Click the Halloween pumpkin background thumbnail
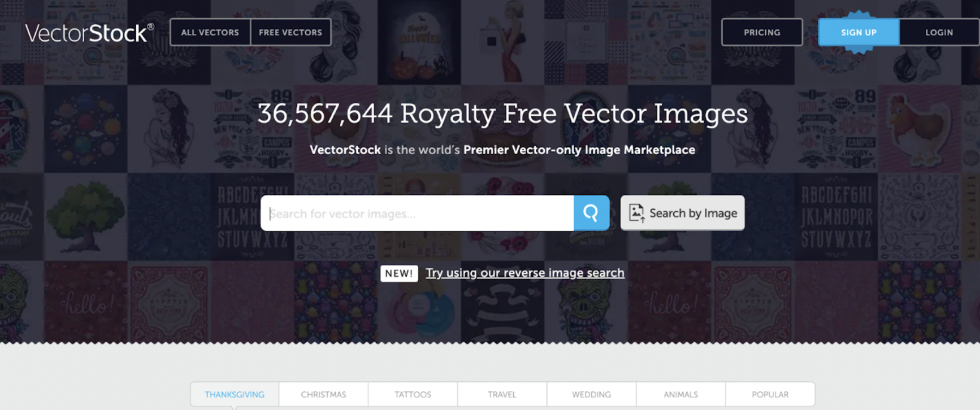 (x=419, y=42)
